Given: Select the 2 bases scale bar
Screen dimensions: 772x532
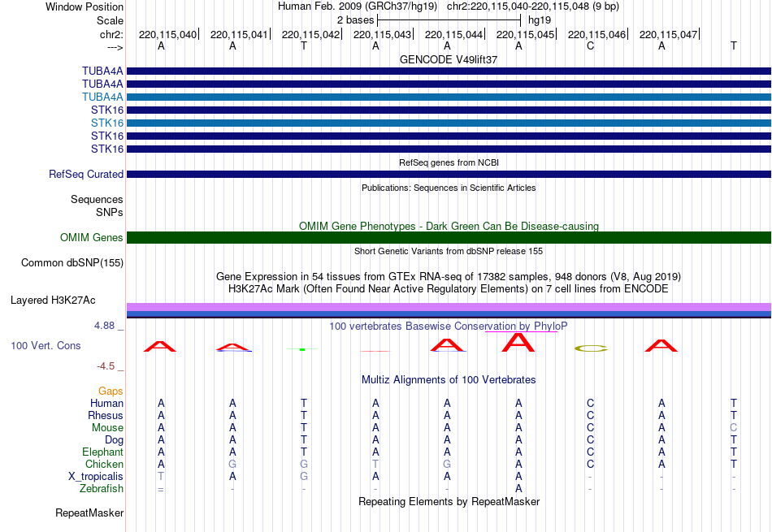Looking at the screenshot, I should pyautogui.click(x=449, y=20).
